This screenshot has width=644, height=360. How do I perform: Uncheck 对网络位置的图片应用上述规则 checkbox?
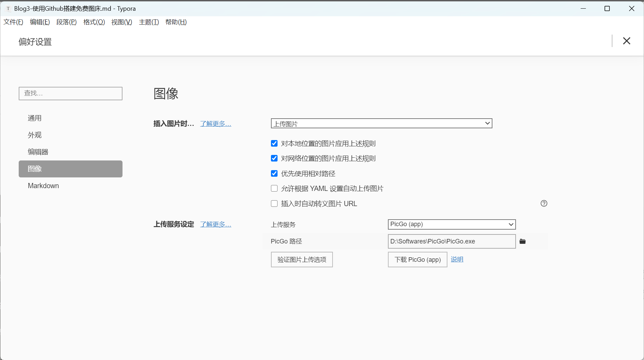[274, 158]
